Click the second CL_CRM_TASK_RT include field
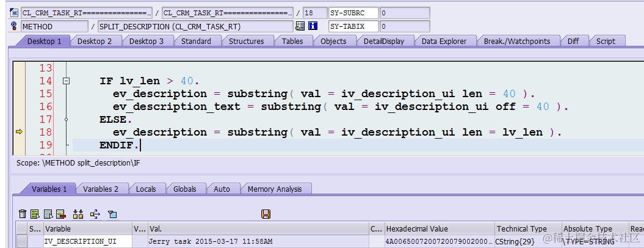This screenshot has height=248, width=644. tap(228, 13)
